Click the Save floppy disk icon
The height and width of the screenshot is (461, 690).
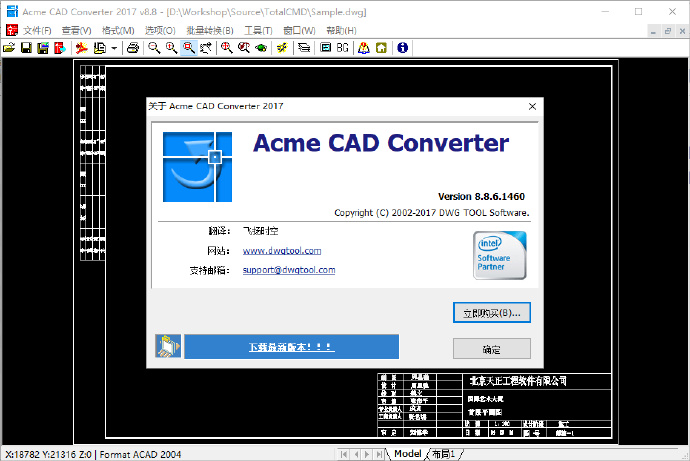pos(26,48)
